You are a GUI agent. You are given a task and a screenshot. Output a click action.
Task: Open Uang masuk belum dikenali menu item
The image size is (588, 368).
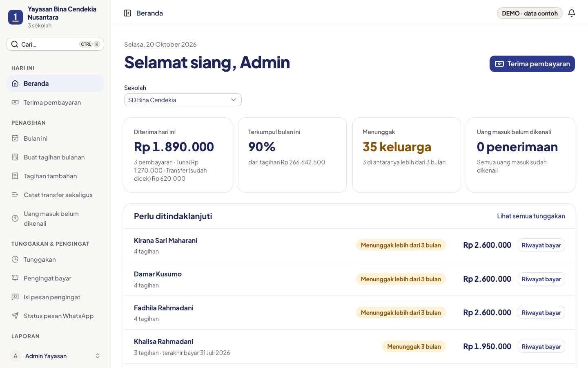[56, 218]
